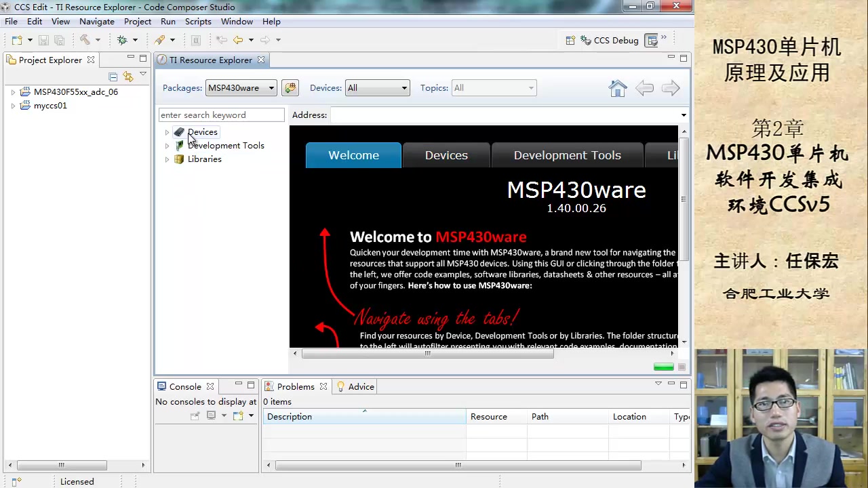The image size is (868, 488).
Task: Click the welcome page horizontal scrollbar
Action: tap(428, 353)
